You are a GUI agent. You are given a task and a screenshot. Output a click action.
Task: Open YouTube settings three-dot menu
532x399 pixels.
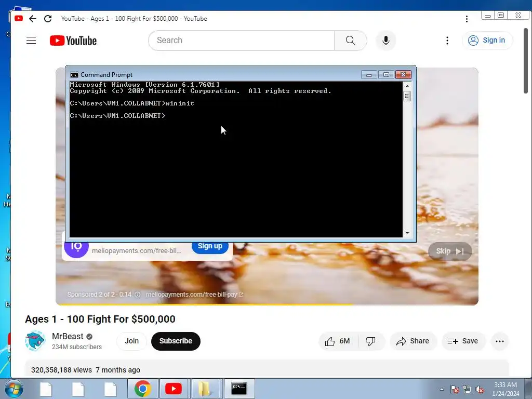[447, 41]
